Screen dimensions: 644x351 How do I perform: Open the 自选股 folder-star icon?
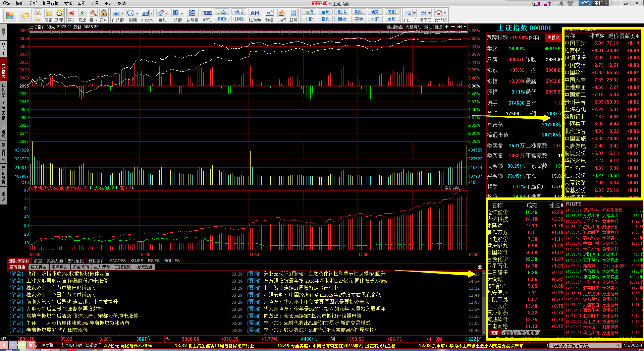tap(116, 13)
